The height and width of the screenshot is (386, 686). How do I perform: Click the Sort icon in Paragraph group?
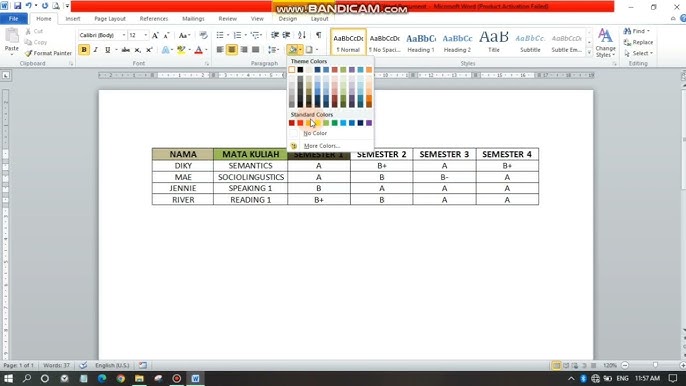pos(302,35)
